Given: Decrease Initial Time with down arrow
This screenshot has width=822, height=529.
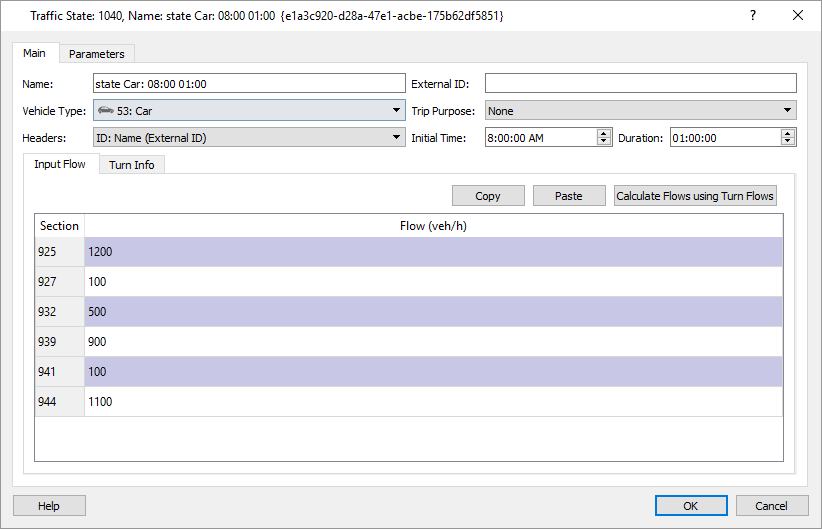Looking at the screenshot, I should [x=604, y=142].
